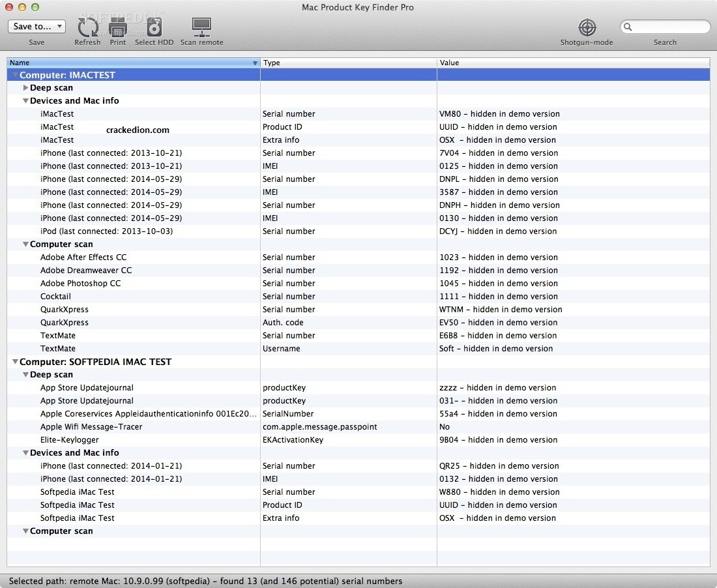Click the value 'No' for Wifi Message-Tracer
This screenshot has height=588, width=717.
[x=445, y=426]
